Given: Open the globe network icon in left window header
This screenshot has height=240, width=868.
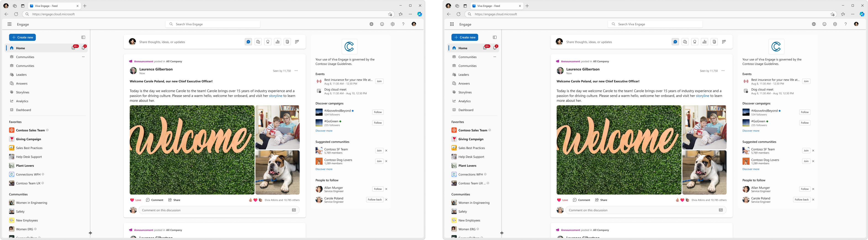Looking at the screenshot, I should tap(371, 24).
